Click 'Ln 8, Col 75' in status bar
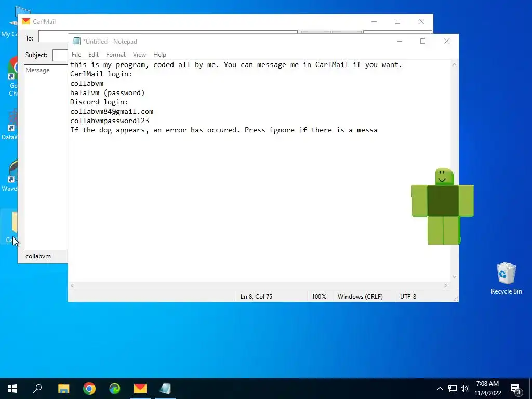Viewport: 532px width, 399px height. [256, 297]
